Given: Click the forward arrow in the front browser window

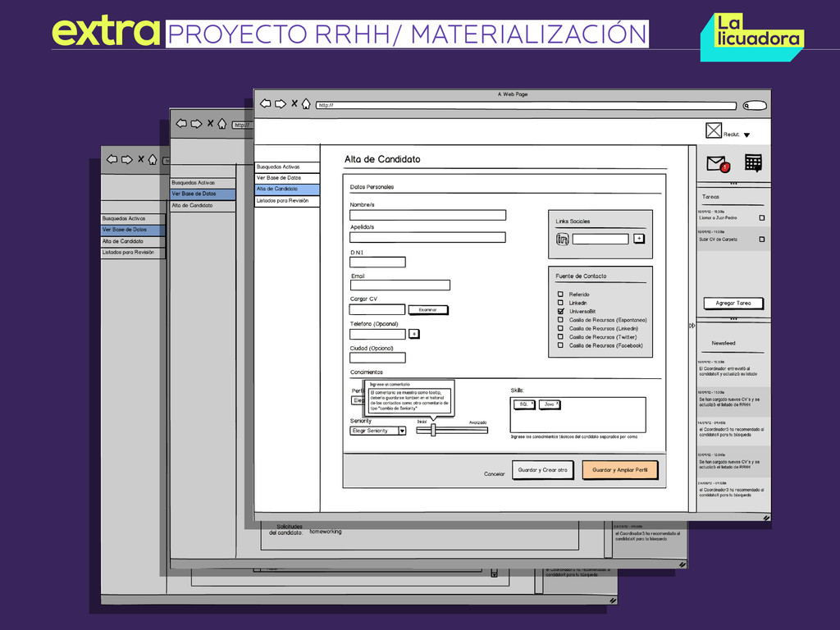Looking at the screenshot, I should coord(281,103).
